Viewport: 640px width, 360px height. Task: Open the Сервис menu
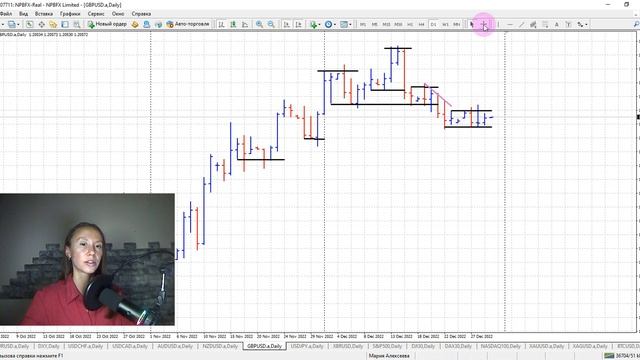pyautogui.click(x=96, y=14)
